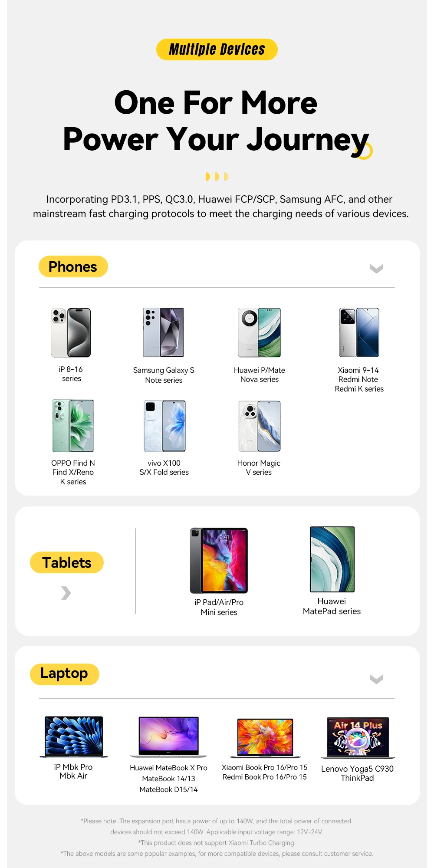Select the Samsung Galaxy S phone image

(164, 332)
